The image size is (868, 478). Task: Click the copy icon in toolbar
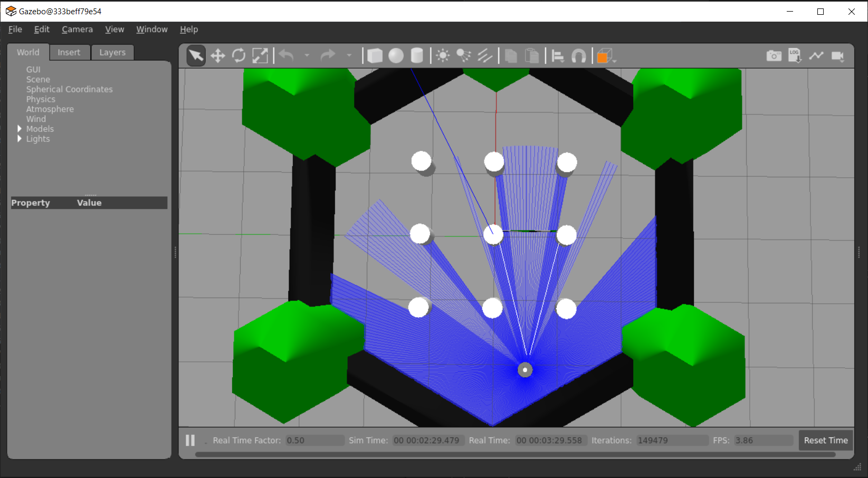(x=511, y=55)
